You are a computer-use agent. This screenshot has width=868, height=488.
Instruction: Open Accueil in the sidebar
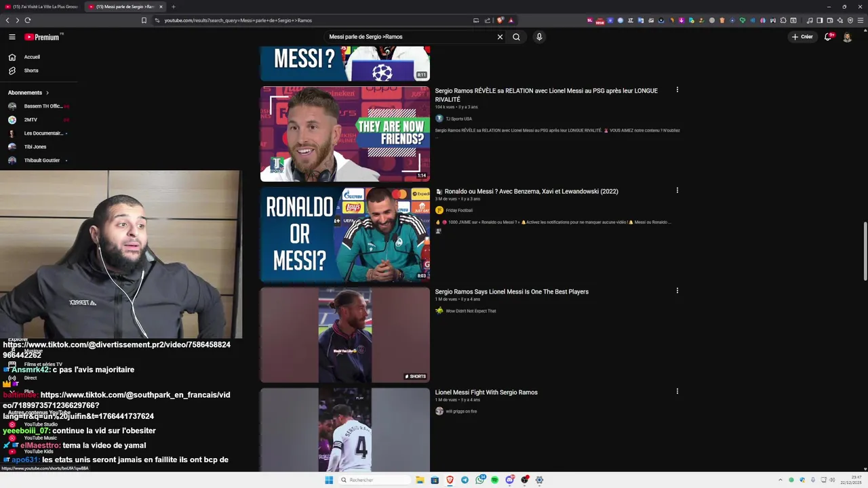[32, 57]
